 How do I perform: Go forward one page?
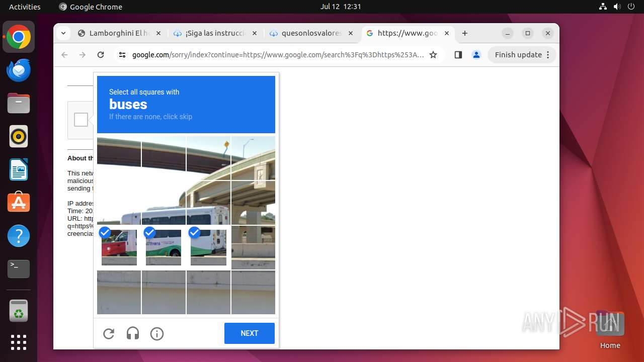83,55
